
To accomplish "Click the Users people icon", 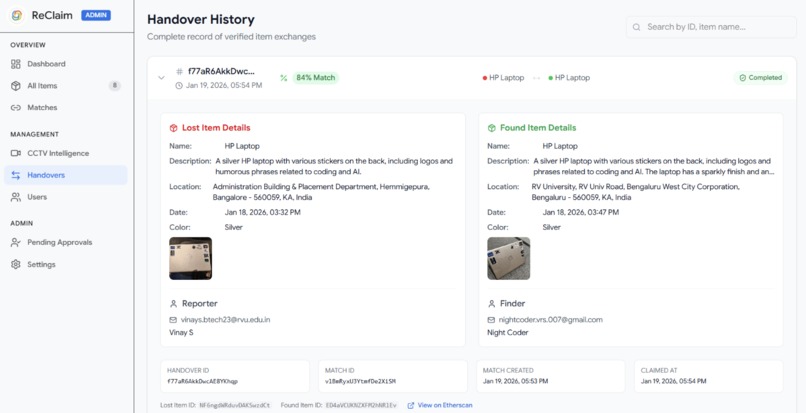I will point(16,197).
